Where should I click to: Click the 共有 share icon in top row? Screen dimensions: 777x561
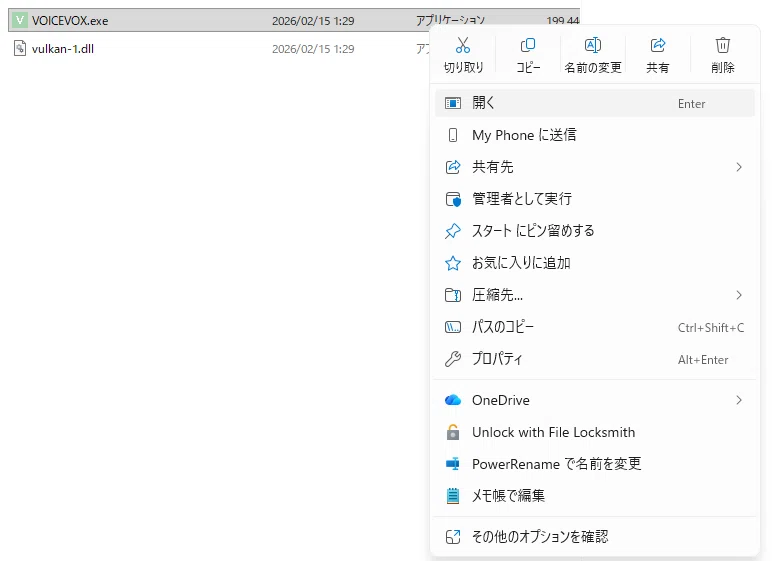pos(658,45)
